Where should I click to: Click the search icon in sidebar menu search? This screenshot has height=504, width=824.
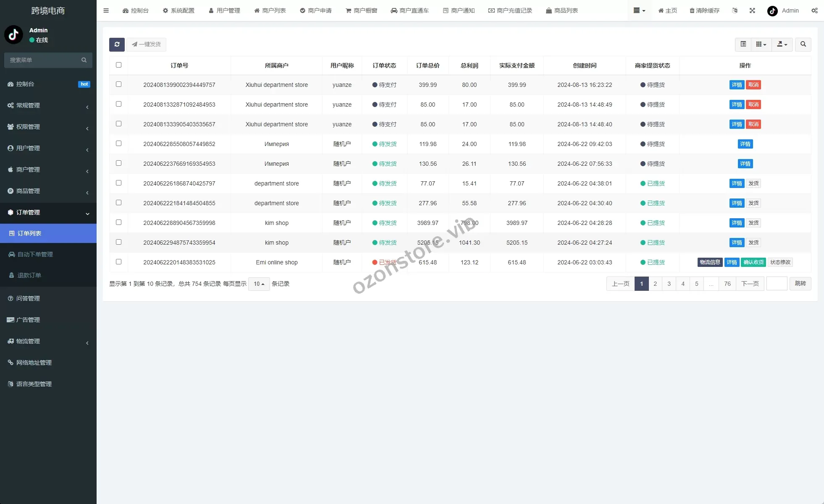84,60
